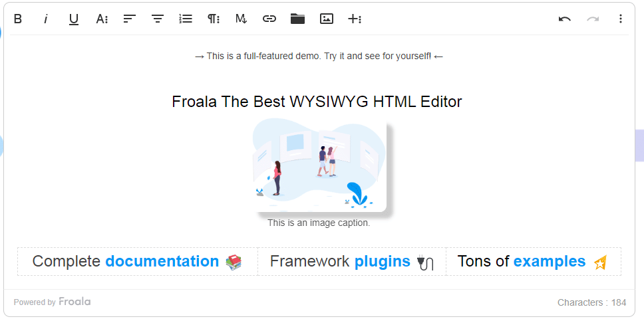The height and width of the screenshot is (319, 644).
Task: Click the 'This is a full-featured demo' line
Action: (319, 56)
